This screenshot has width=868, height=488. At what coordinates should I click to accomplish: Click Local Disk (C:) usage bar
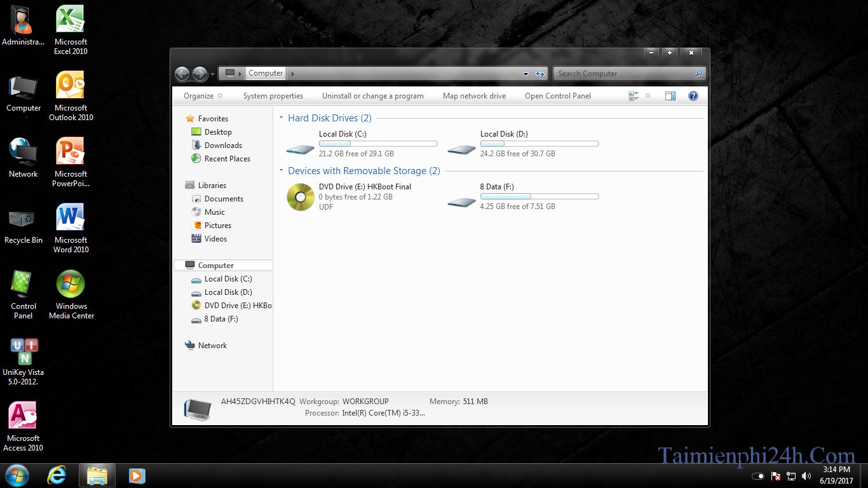pos(378,144)
